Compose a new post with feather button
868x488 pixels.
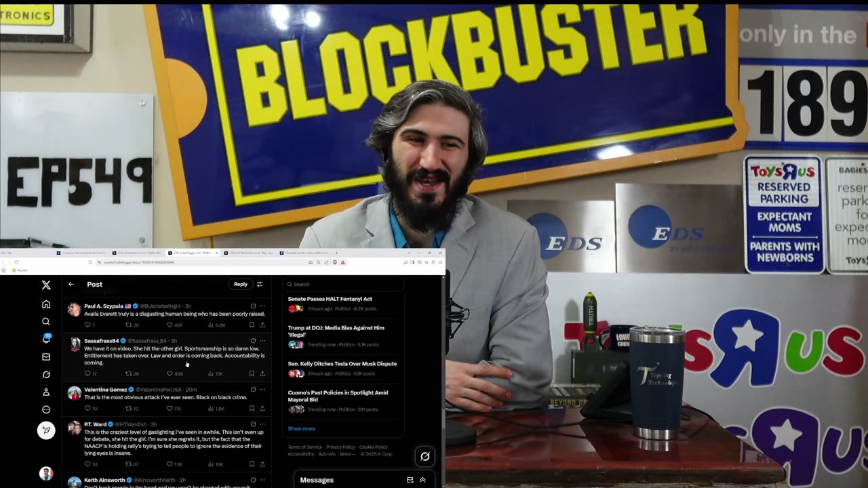pyautogui.click(x=46, y=430)
